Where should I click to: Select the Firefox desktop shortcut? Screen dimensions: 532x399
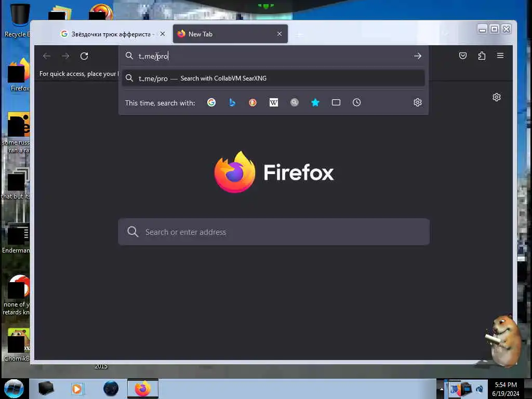click(x=19, y=75)
